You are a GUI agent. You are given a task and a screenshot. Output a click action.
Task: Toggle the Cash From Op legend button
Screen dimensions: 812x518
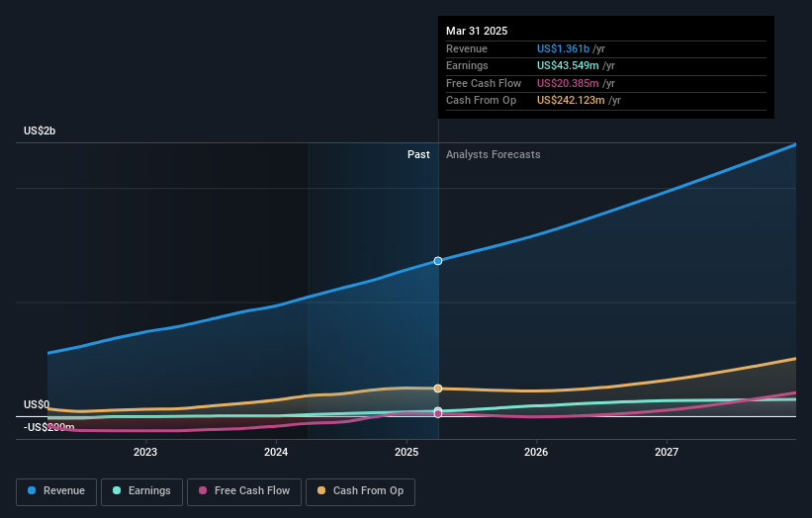tap(360, 491)
